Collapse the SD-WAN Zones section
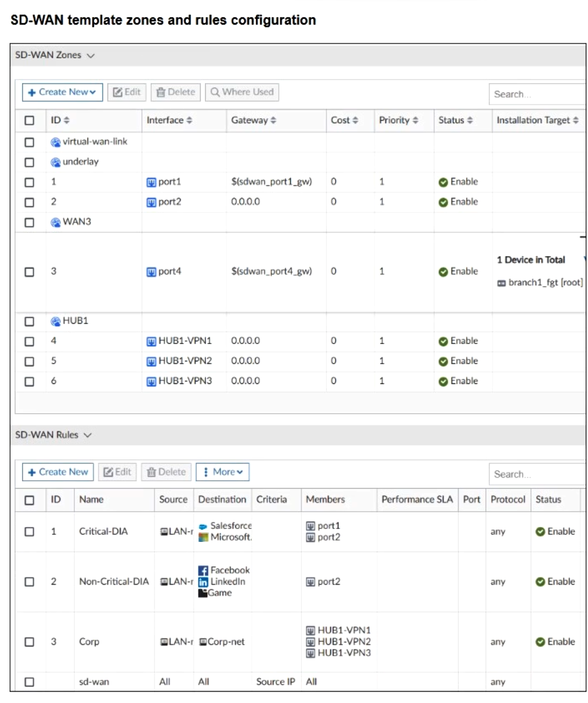This screenshot has height=703, width=588. (x=91, y=56)
